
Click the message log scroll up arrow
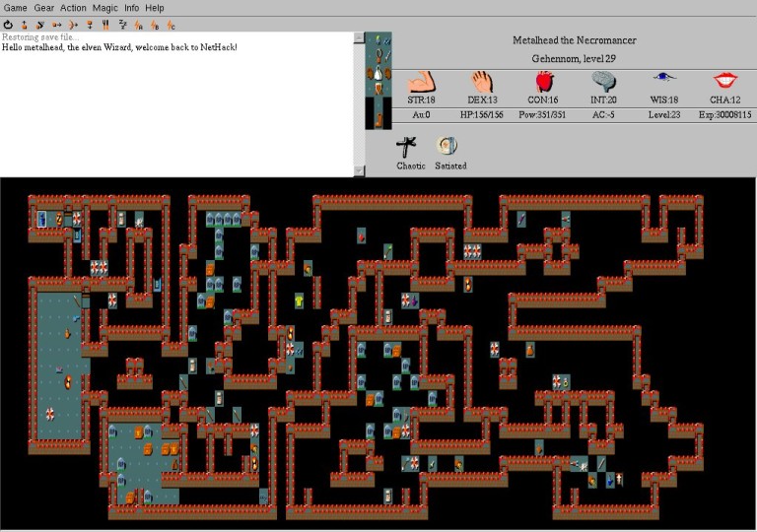tap(358, 37)
